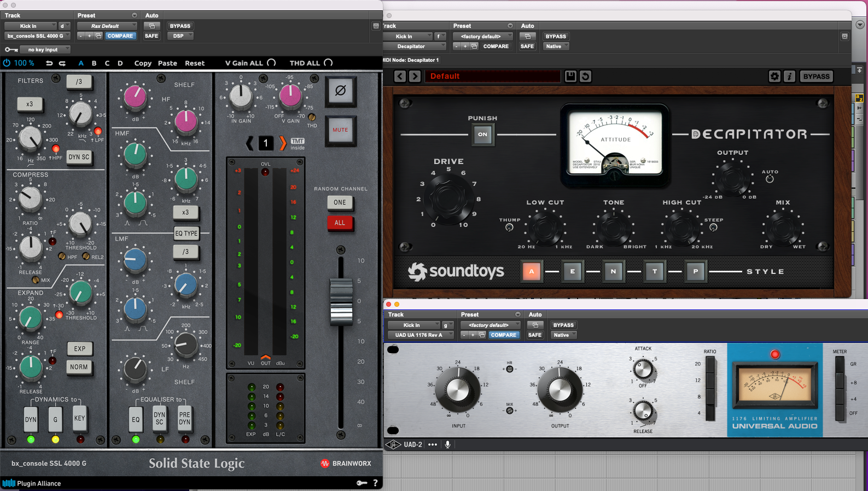Screen dimensions: 868x491
Task: Select Decapitator style N
Action: [x=614, y=271]
